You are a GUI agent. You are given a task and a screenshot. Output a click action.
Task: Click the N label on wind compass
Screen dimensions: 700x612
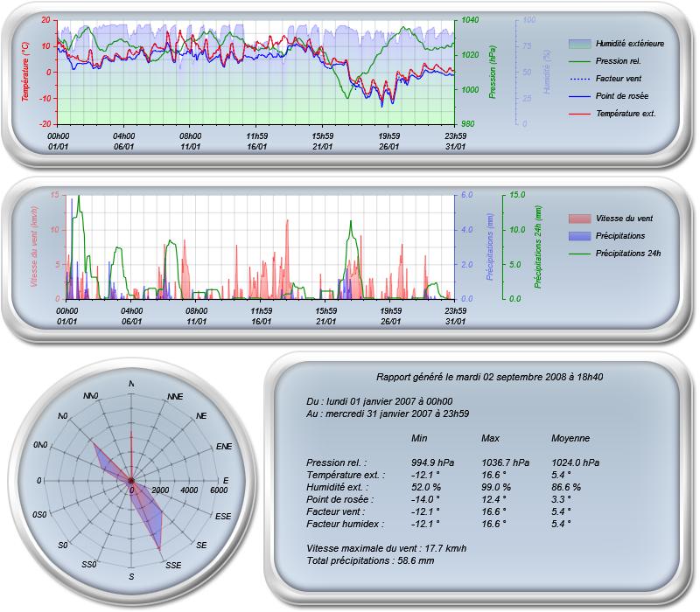click(x=131, y=384)
